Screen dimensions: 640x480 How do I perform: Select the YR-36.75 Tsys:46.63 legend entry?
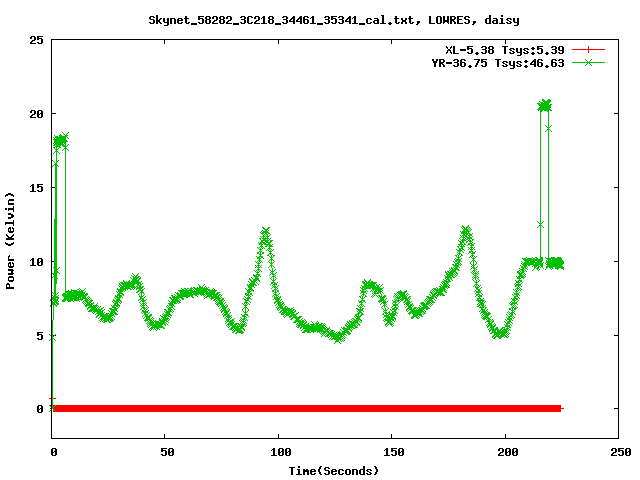point(498,63)
